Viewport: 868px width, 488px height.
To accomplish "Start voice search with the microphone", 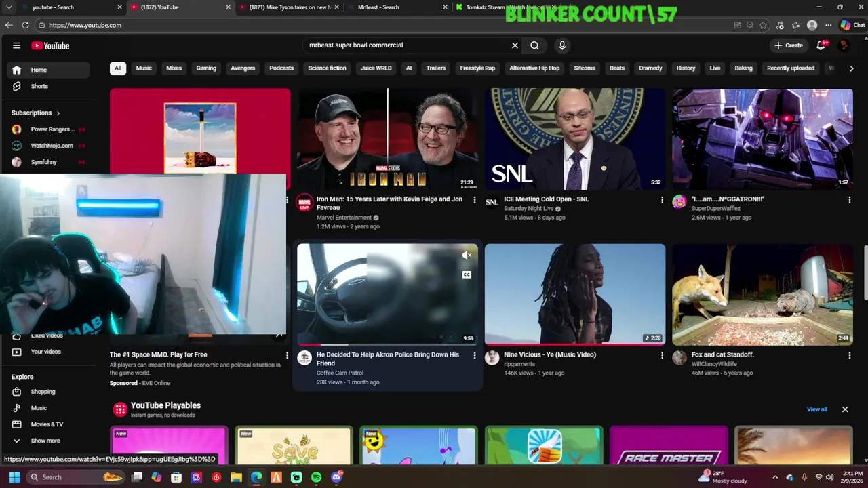I will 562,45.
